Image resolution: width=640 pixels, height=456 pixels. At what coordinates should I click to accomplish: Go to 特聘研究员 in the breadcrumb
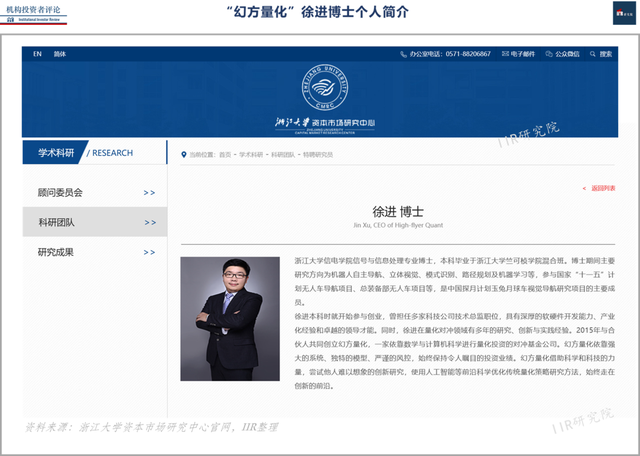[318, 155]
